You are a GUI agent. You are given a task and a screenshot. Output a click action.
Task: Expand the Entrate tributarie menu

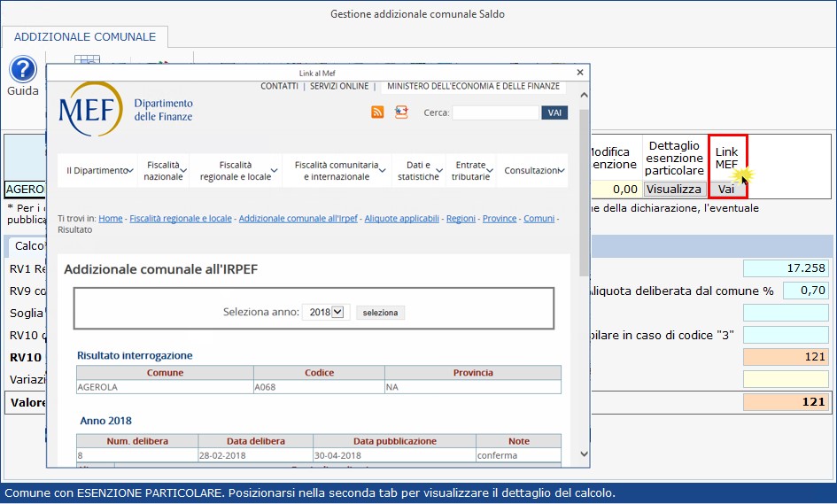471,171
